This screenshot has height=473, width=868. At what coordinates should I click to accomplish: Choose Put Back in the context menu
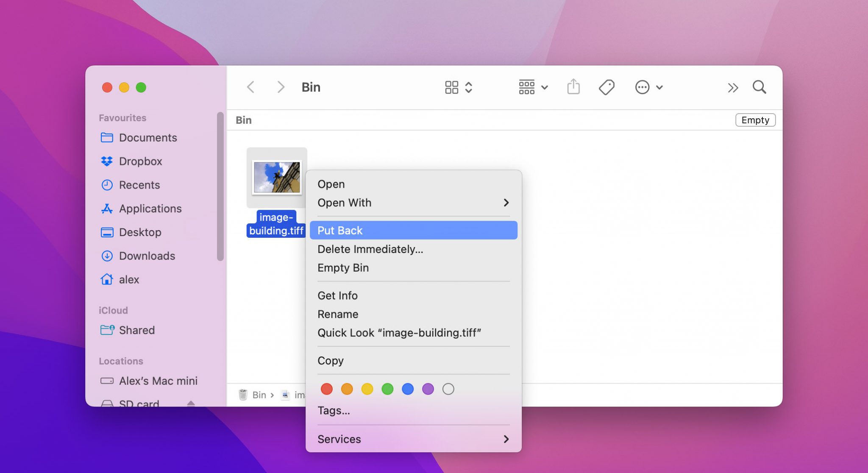[413, 231]
